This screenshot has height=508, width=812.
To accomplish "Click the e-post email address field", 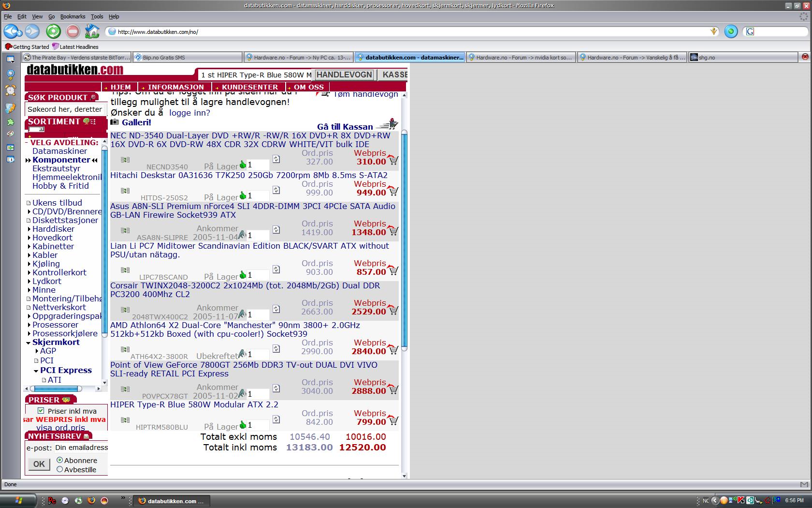I will point(81,448).
